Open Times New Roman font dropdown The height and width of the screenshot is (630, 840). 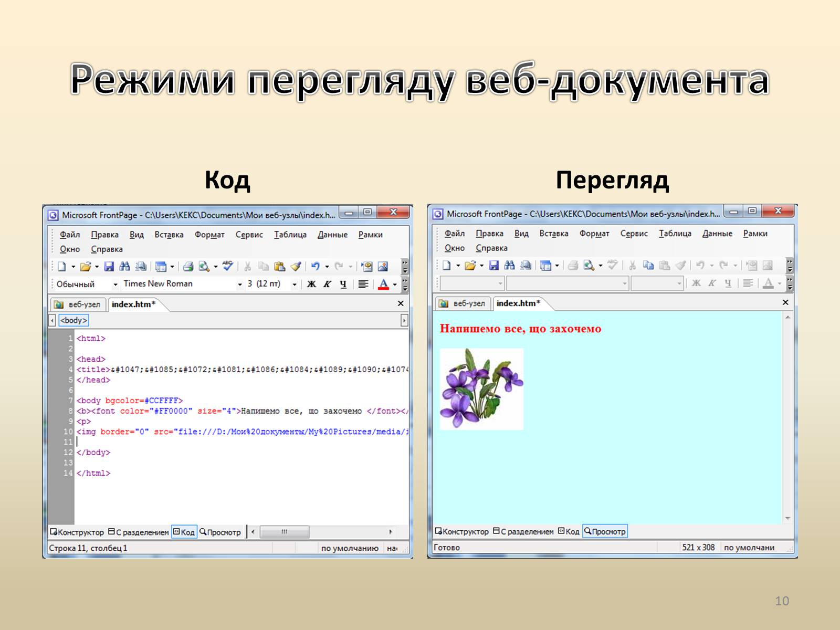click(239, 285)
